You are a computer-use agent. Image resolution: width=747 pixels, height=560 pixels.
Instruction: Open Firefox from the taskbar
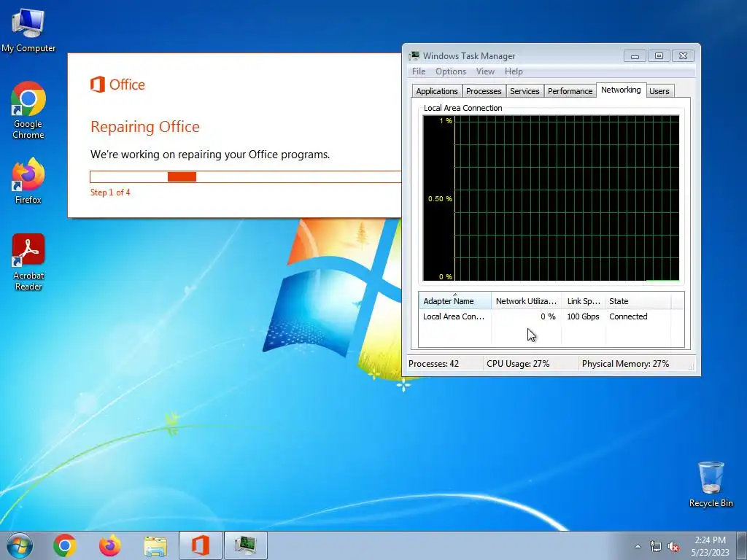110,545
